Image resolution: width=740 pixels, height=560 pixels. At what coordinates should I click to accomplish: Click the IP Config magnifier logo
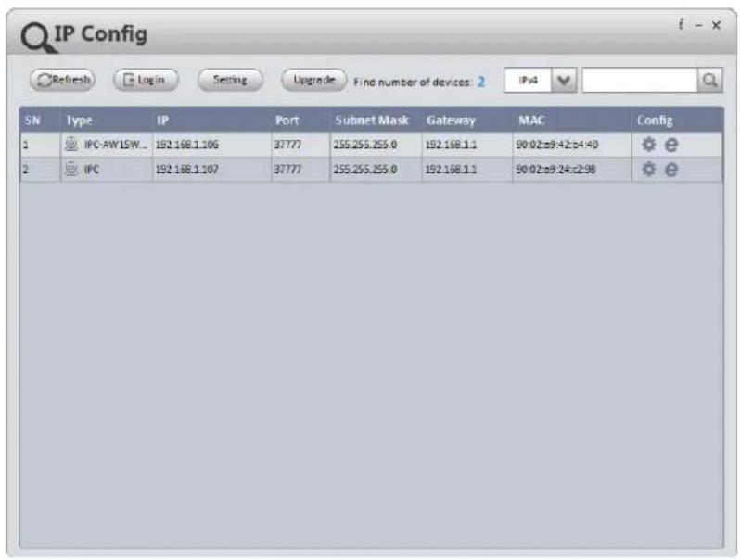(x=38, y=38)
